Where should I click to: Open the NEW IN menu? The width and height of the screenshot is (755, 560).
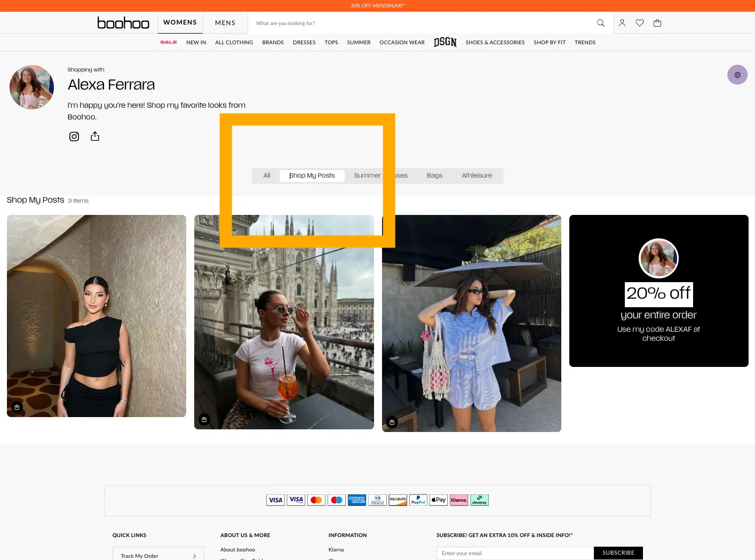[196, 42]
